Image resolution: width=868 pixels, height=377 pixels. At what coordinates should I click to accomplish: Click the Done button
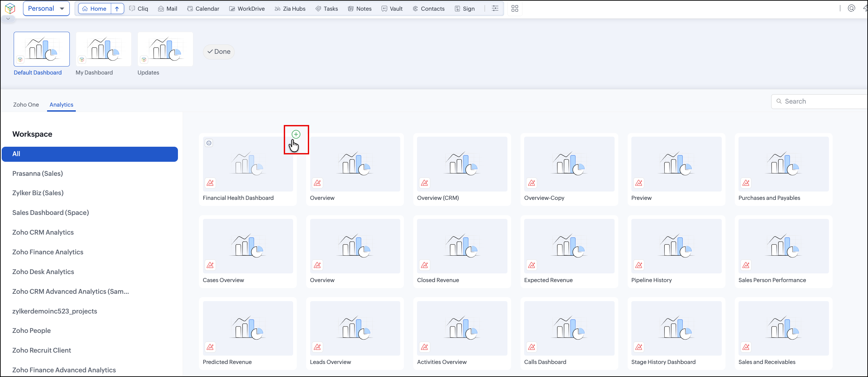click(x=219, y=51)
